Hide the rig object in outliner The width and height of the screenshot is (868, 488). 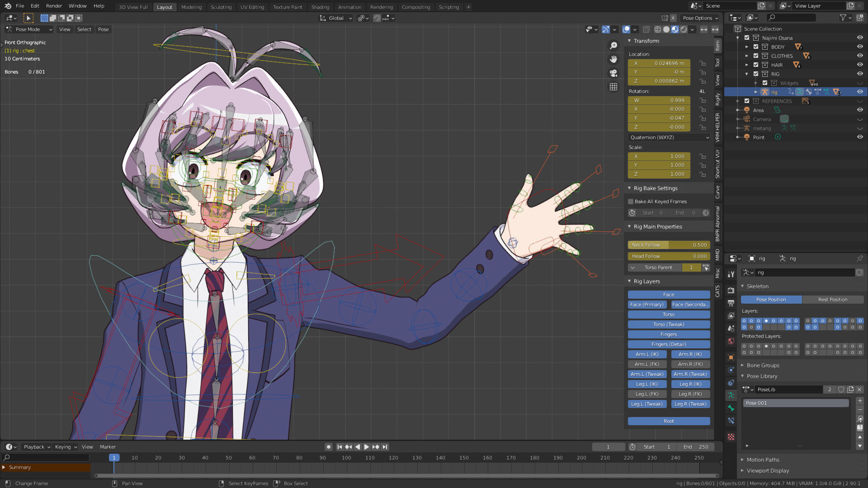pos(860,92)
